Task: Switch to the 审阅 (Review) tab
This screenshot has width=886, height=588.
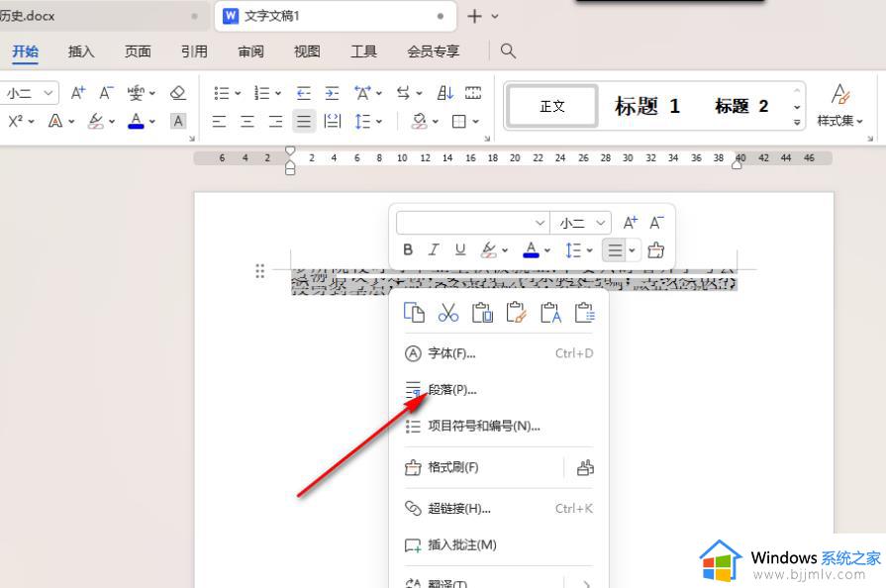Action: [250, 51]
